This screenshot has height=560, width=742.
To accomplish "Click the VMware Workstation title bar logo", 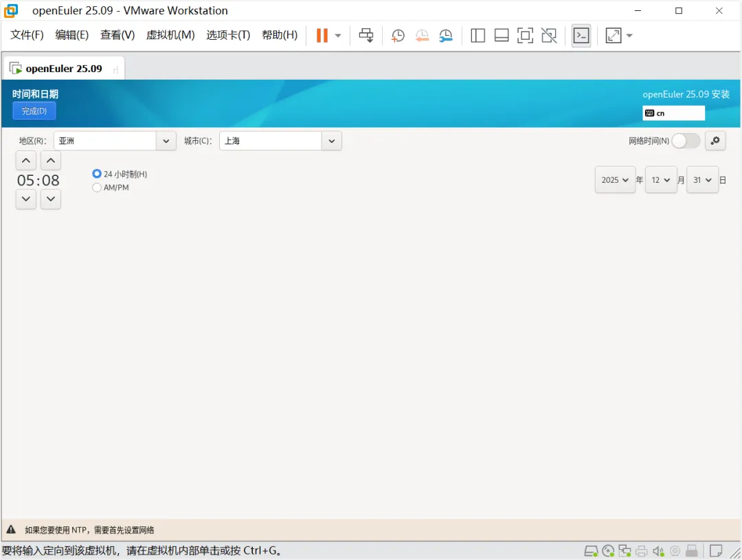I will [x=11, y=10].
